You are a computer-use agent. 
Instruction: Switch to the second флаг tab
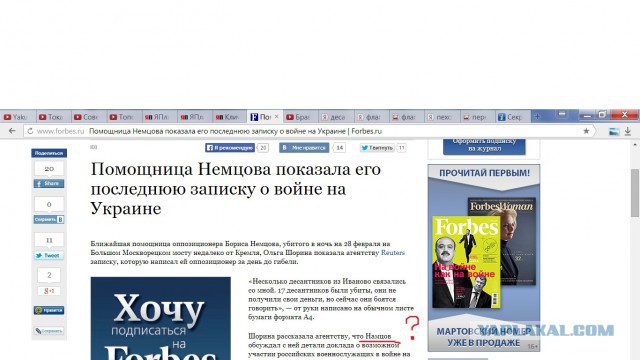click(406, 117)
